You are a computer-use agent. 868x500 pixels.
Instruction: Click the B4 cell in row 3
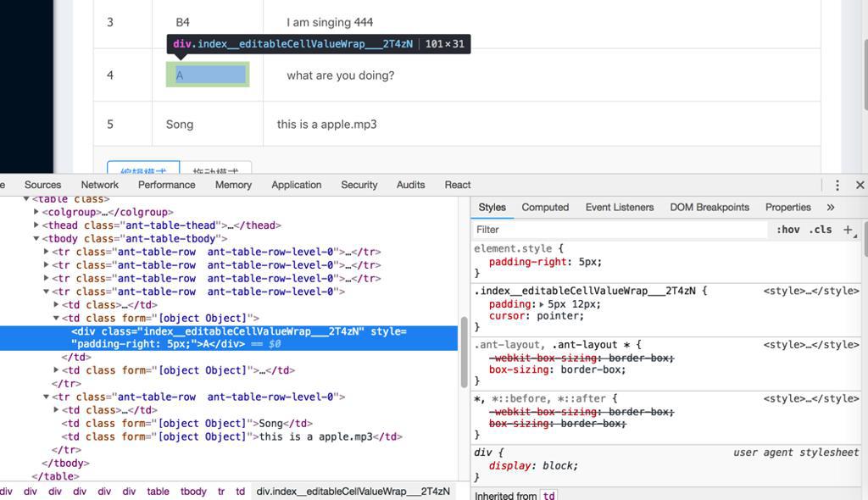(x=183, y=22)
